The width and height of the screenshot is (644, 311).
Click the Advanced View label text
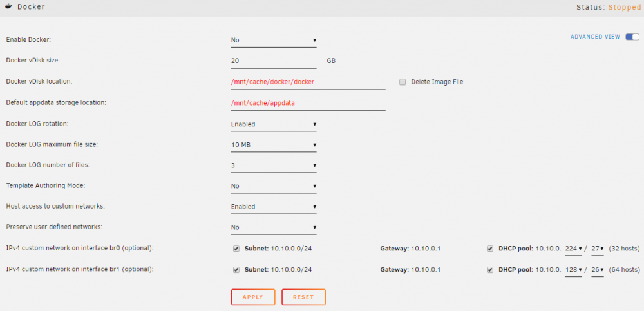595,37
